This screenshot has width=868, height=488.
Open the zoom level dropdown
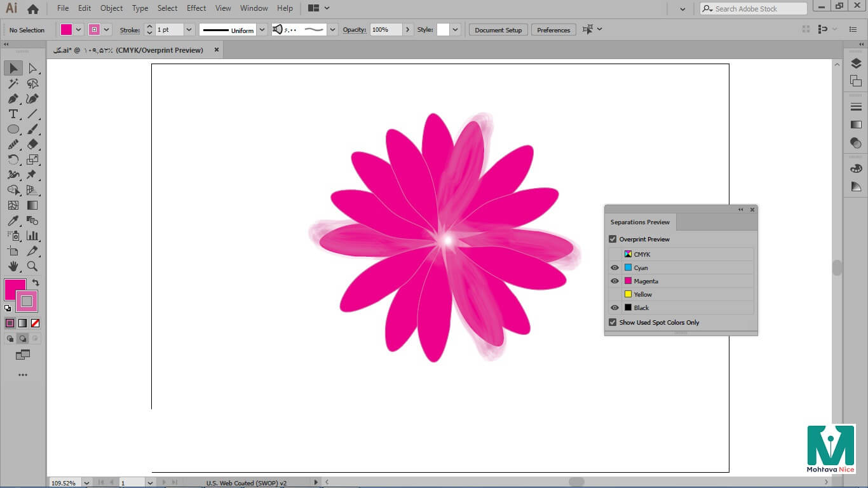point(86,483)
